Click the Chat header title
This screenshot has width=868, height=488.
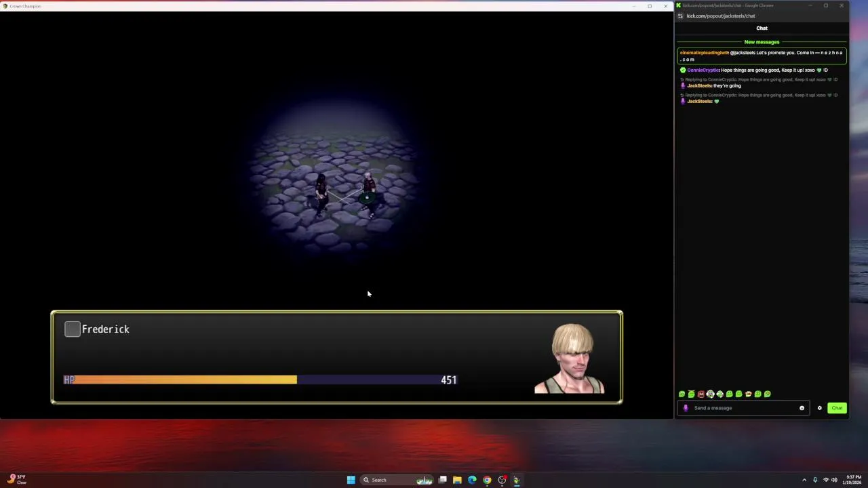coord(762,28)
